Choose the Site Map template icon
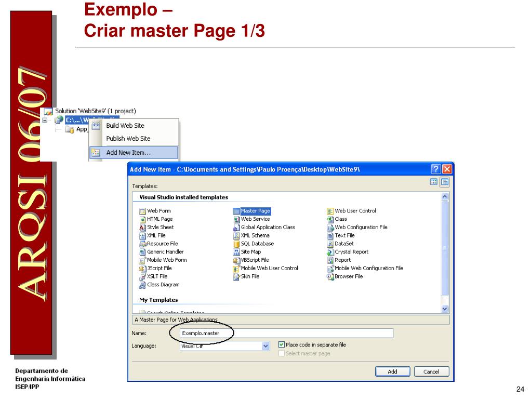 [236, 252]
